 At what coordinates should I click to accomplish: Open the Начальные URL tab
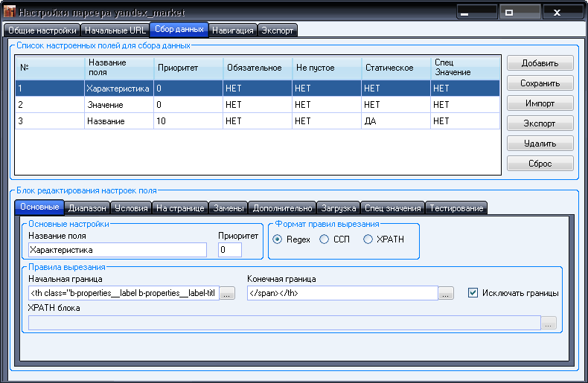(x=115, y=30)
